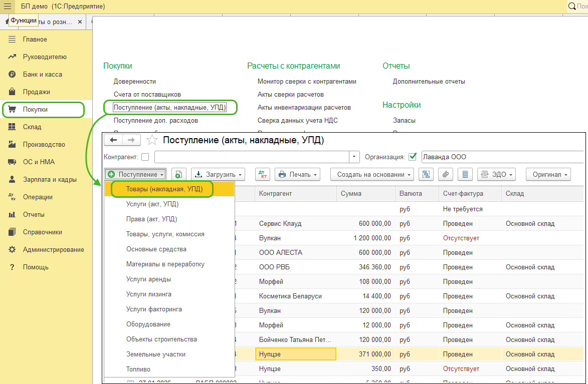The height and width of the screenshot is (384, 588).
Task: Enable the Контрагент filter checkbox
Action: [145, 157]
